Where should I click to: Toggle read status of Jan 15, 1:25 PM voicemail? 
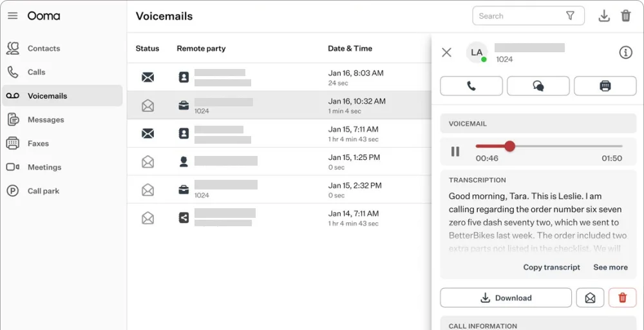point(148,162)
